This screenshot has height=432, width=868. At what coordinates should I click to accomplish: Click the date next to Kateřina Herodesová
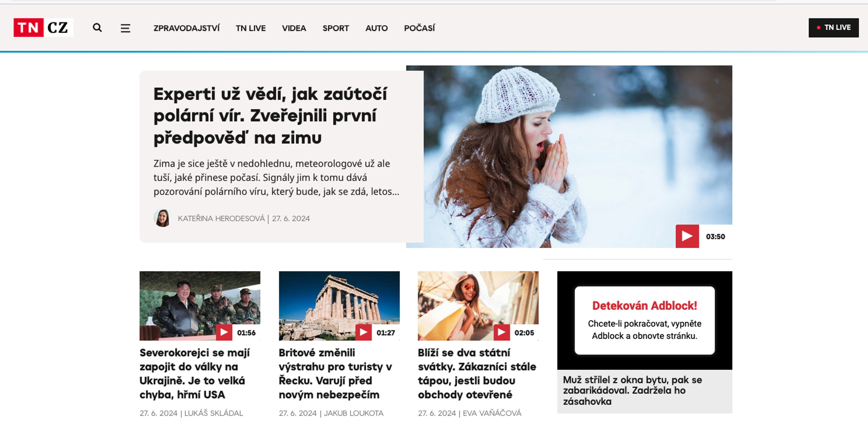pyautogui.click(x=291, y=218)
